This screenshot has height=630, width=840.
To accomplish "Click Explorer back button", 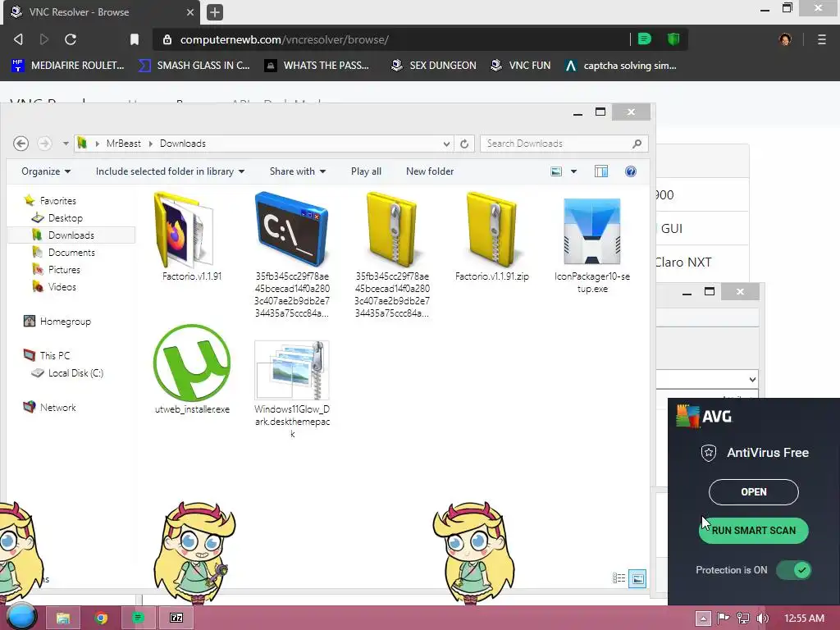I will [21, 144].
